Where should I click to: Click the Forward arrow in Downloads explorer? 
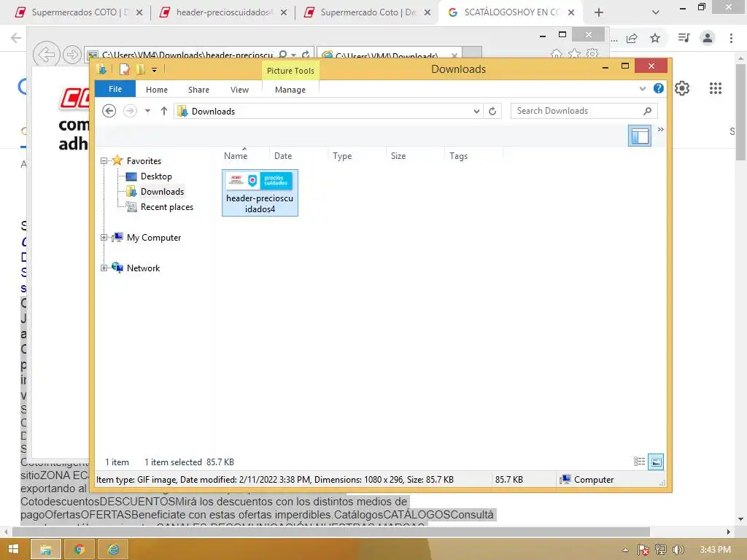tap(130, 111)
